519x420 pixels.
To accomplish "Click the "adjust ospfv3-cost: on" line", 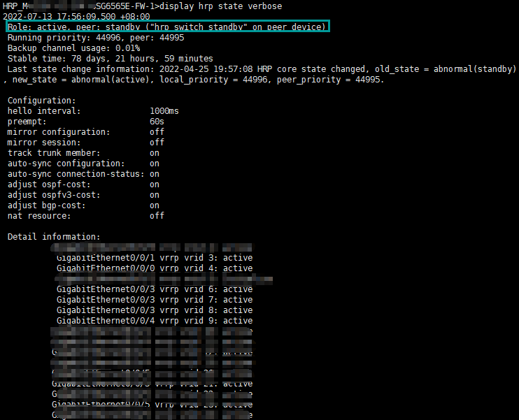I will pyautogui.click(x=83, y=195).
